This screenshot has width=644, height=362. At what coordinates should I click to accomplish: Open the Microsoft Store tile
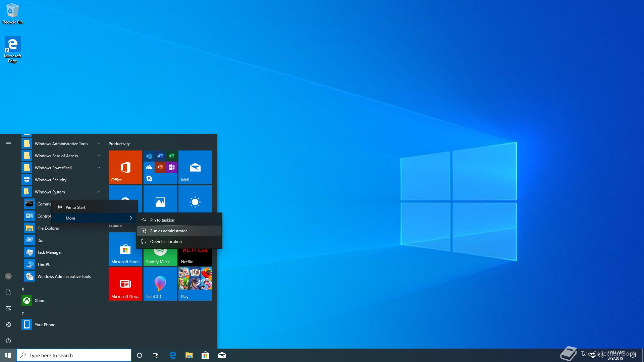[x=125, y=249]
